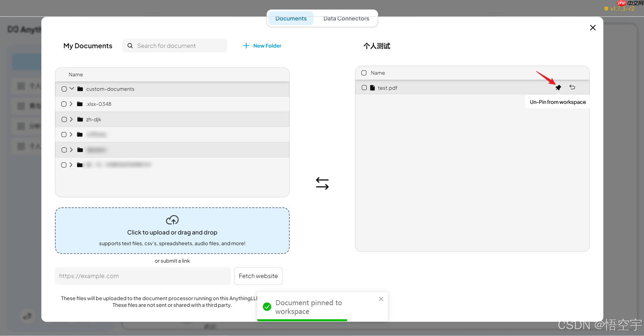
Task: Click the cloud upload icon
Action: click(x=172, y=220)
